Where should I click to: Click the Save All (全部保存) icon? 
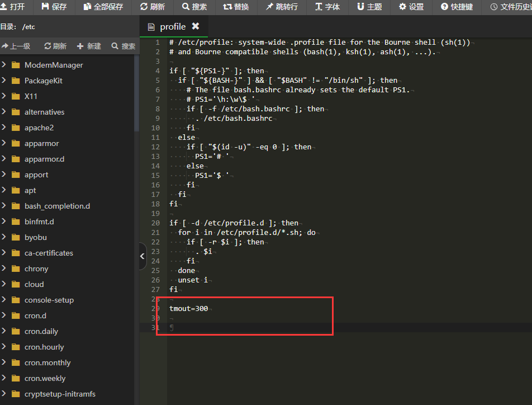87,7
